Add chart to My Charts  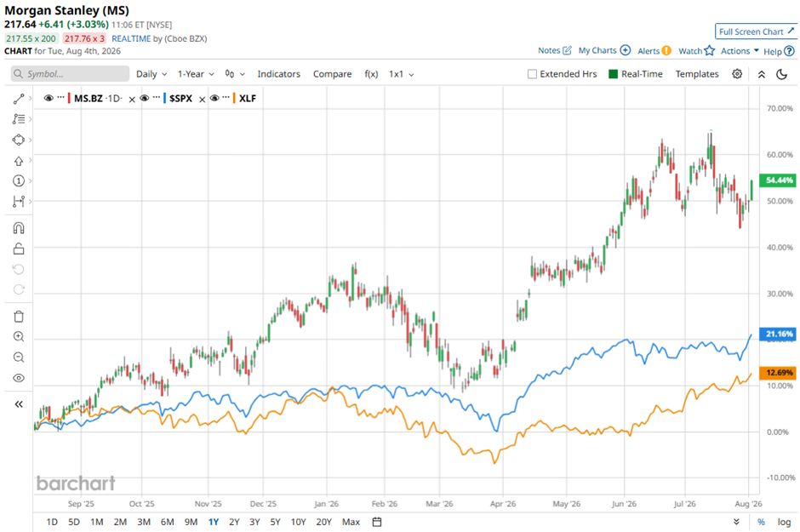[x=604, y=50]
